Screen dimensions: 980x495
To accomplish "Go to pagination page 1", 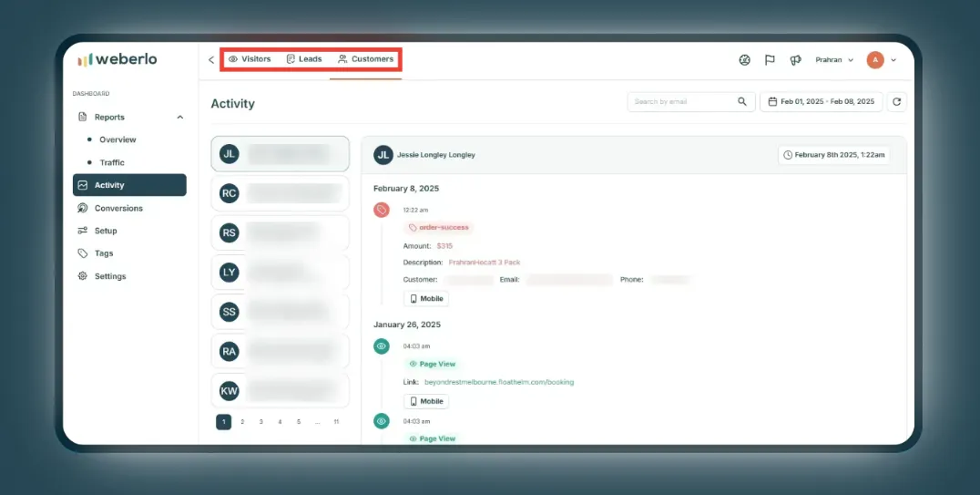I will click(224, 422).
